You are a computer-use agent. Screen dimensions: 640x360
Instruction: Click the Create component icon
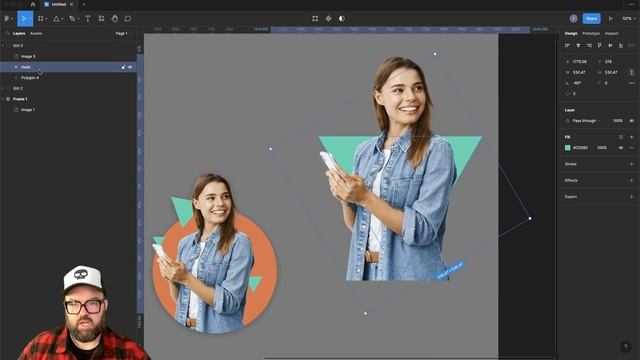tap(329, 19)
